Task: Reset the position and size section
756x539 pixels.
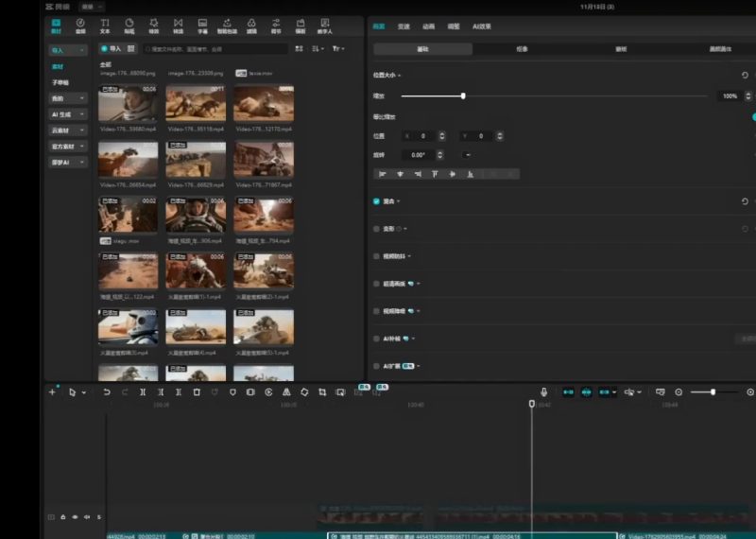Action: (x=745, y=76)
